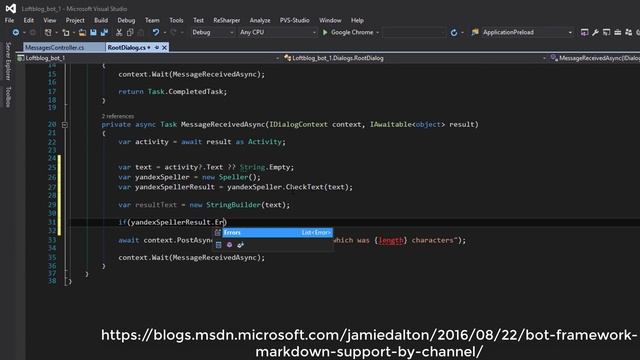Click the Undo arrow icon
Image resolution: width=640 pixels, height=360 pixels.
coord(156,32)
